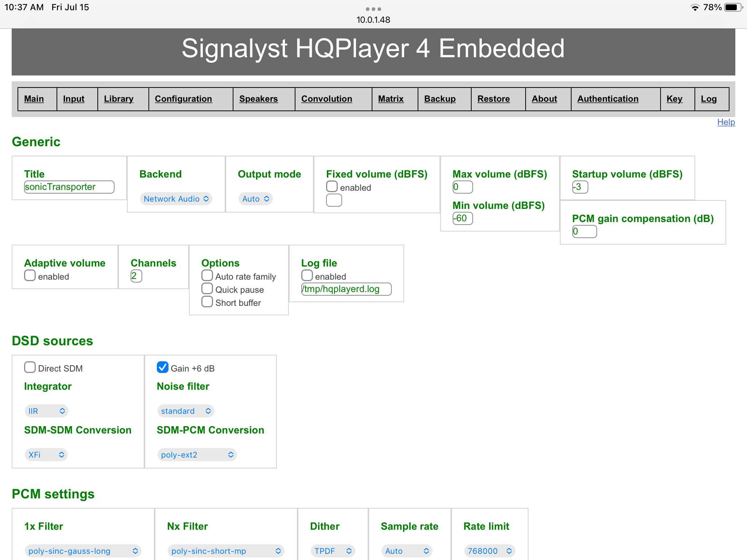The height and width of the screenshot is (560, 747).
Task: Open the About page
Action: tap(544, 99)
